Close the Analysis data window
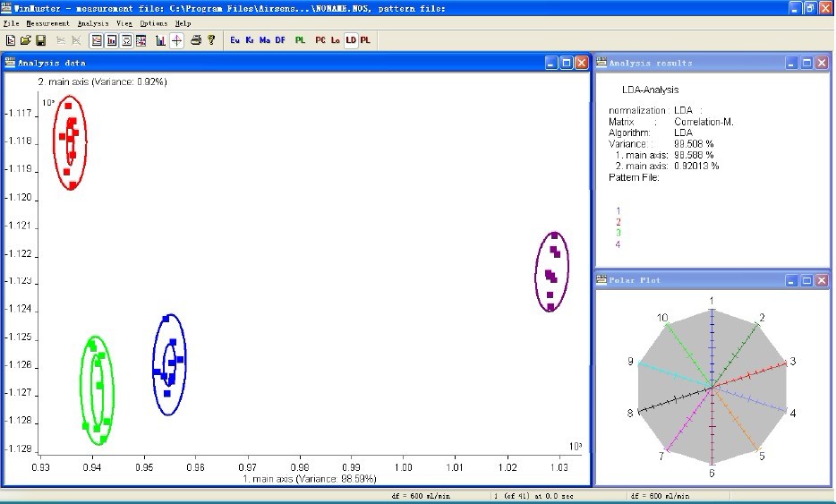836x504 pixels. (x=582, y=63)
